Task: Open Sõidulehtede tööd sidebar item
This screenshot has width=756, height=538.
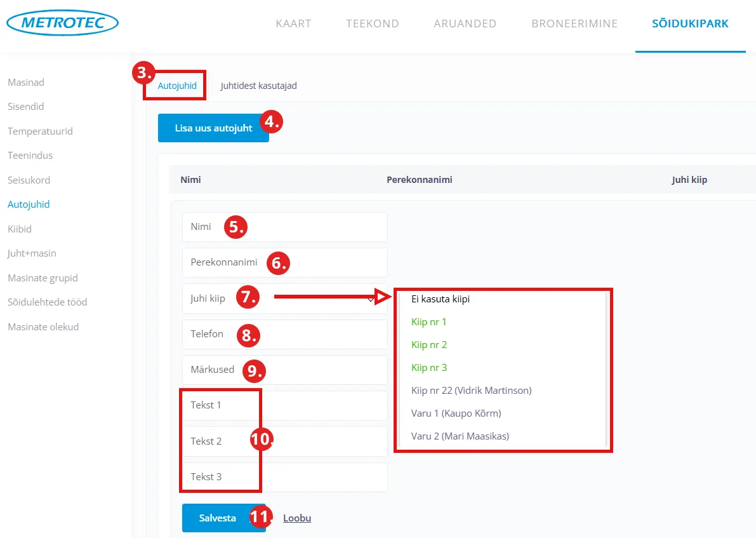Action: point(48,302)
